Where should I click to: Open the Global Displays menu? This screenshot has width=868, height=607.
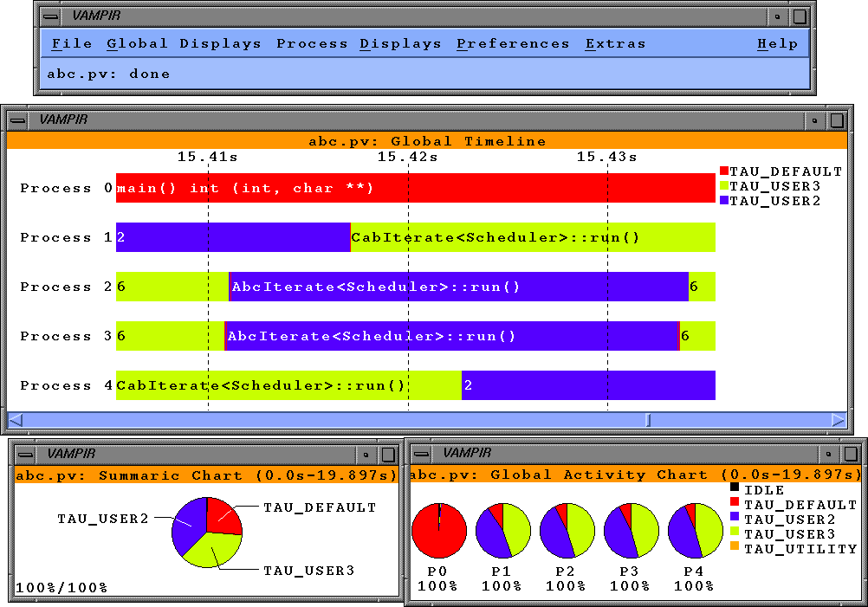coord(184,43)
